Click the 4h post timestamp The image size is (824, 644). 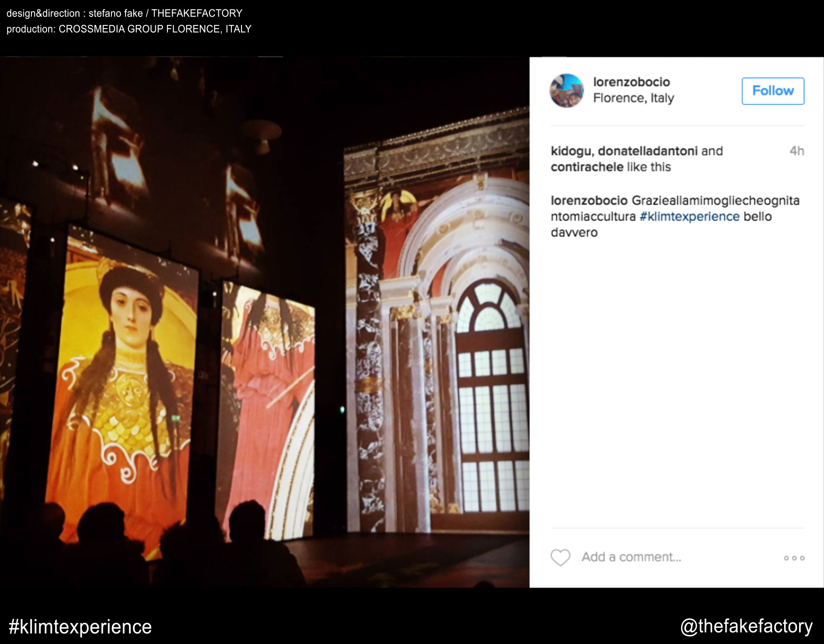tap(796, 151)
